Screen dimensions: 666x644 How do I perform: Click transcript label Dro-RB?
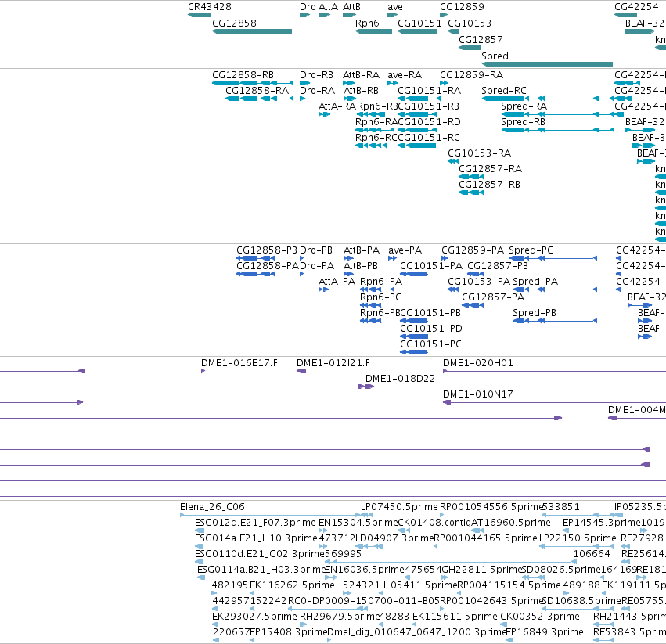(x=316, y=75)
